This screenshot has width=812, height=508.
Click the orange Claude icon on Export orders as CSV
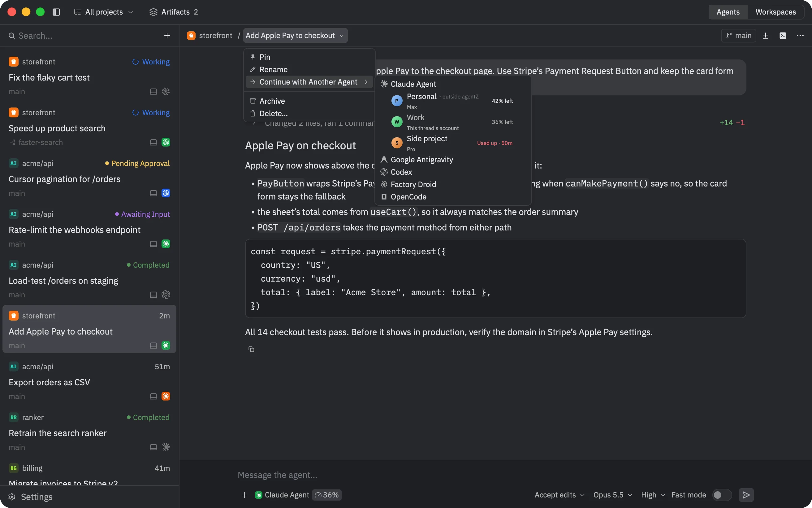pos(166,396)
